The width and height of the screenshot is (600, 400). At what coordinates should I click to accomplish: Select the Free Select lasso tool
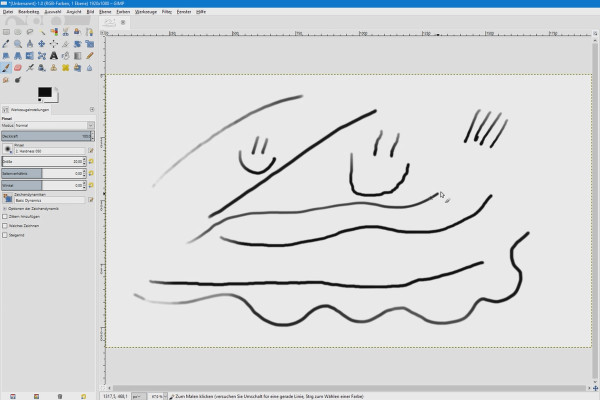point(30,32)
